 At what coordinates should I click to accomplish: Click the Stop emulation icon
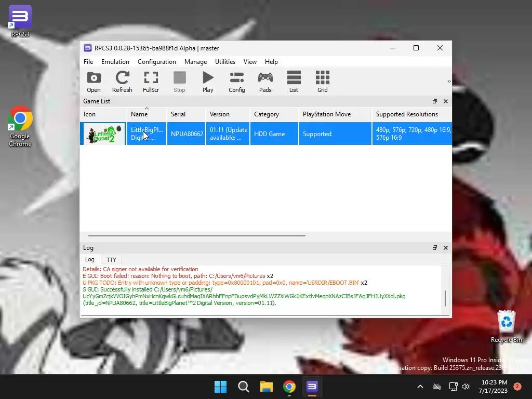179,82
